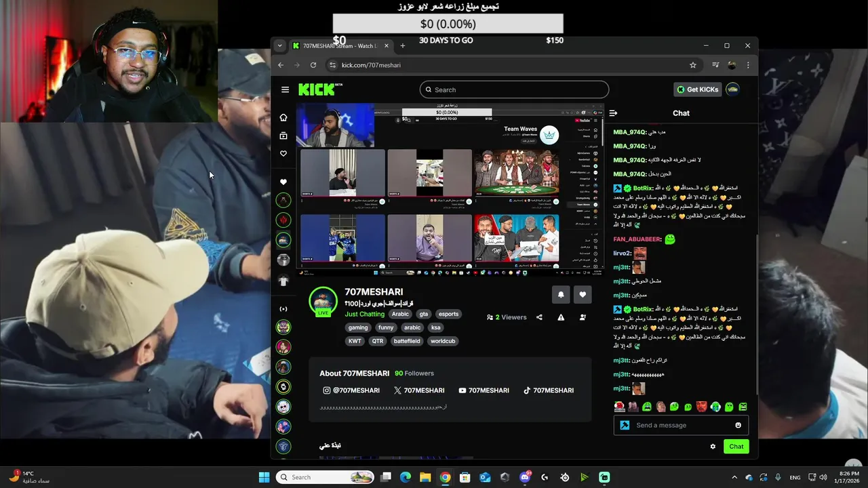Viewport: 868px width, 488px height.
Task: Open the YouTube 707MESHARI link
Action: click(482, 390)
